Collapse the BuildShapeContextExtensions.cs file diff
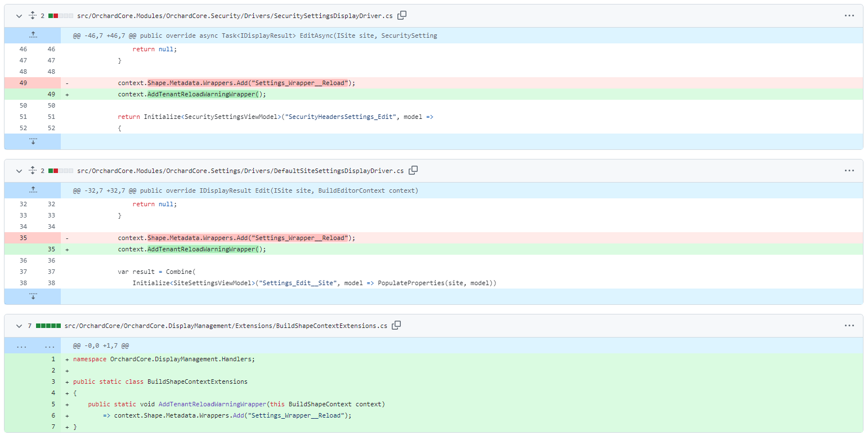Viewport: 868px width, 439px height. (19, 326)
